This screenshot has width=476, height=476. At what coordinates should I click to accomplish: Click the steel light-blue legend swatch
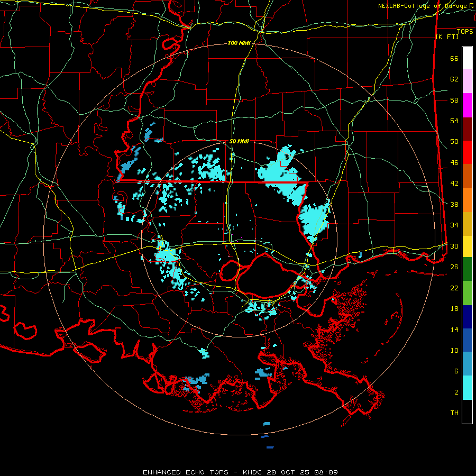tap(467, 364)
